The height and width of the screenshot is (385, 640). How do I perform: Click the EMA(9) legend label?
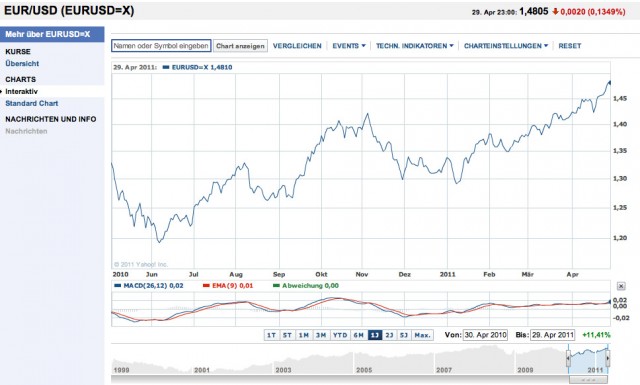coord(228,286)
